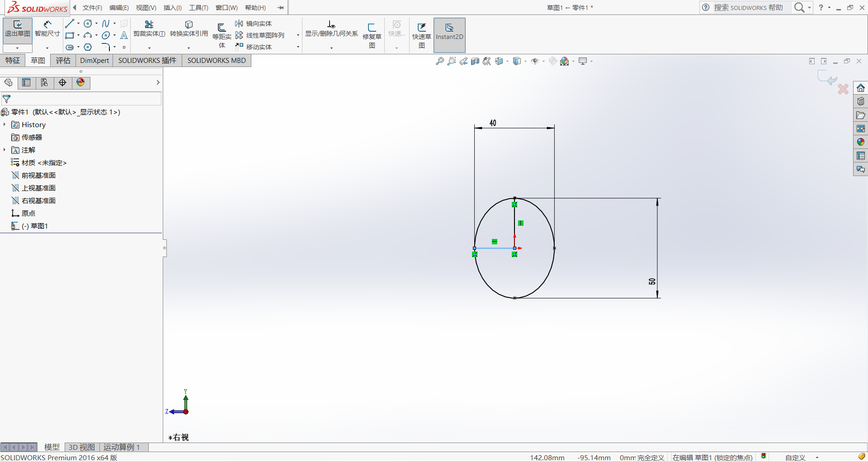Click the Zoom to Fit magnifier icon
868x462 pixels.
[439, 61]
